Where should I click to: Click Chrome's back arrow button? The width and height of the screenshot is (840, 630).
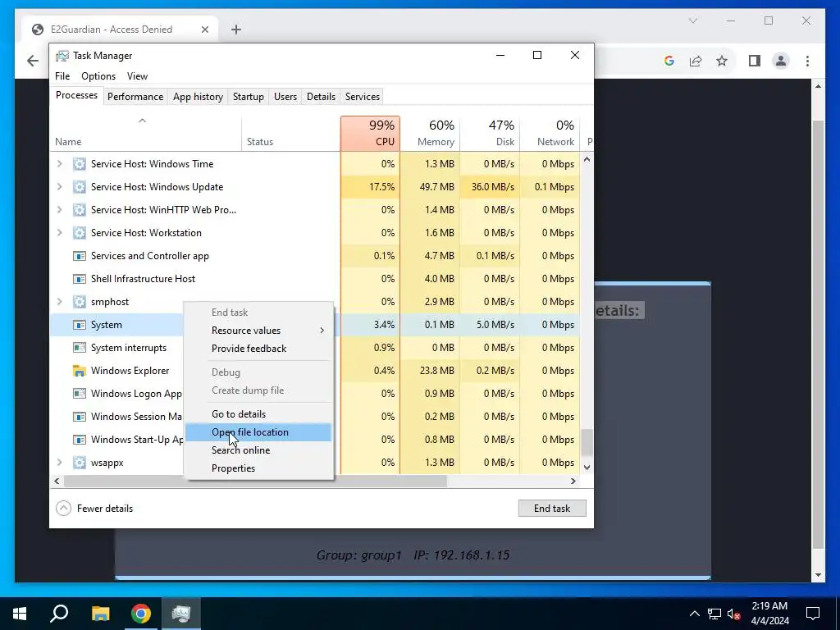[33, 61]
